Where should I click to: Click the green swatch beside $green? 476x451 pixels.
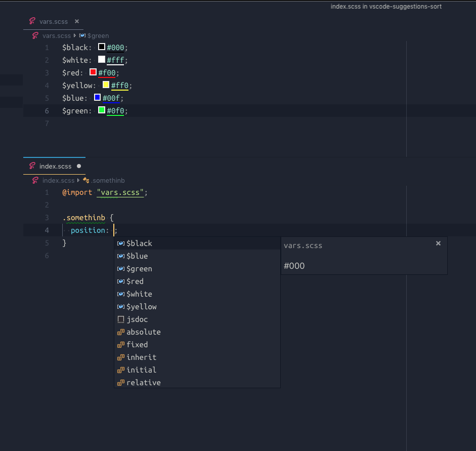pos(101,110)
